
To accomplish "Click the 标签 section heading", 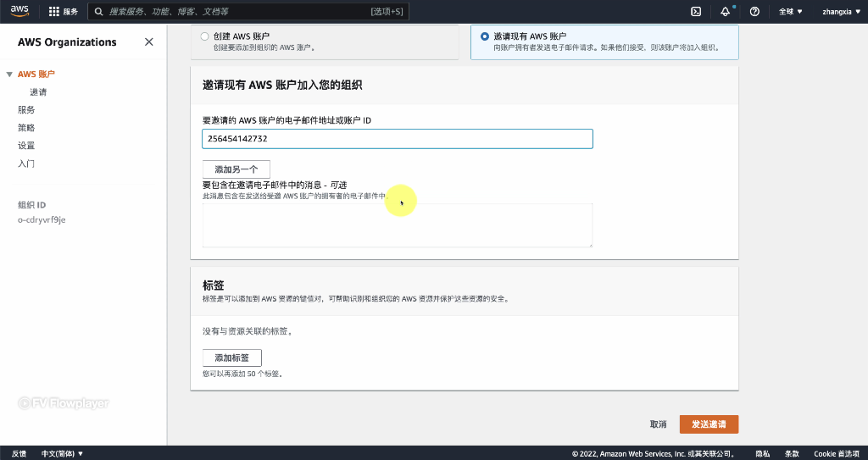I will click(213, 285).
